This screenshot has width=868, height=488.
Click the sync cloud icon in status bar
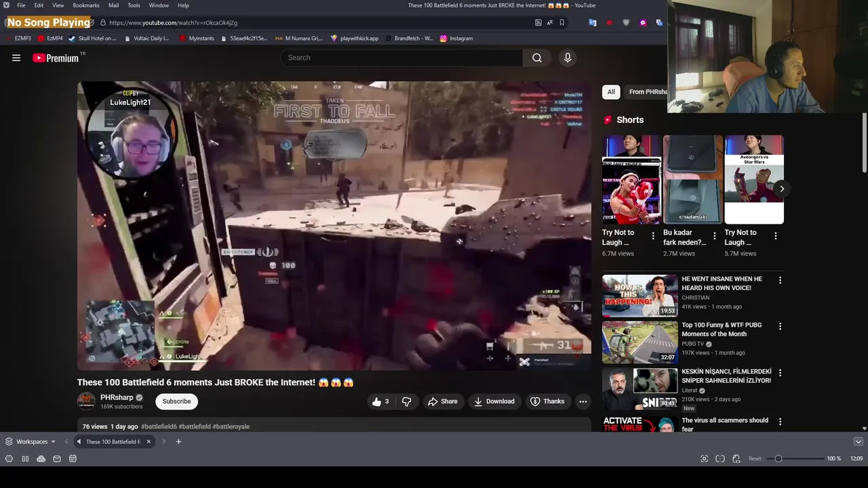click(x=41, y=459)
